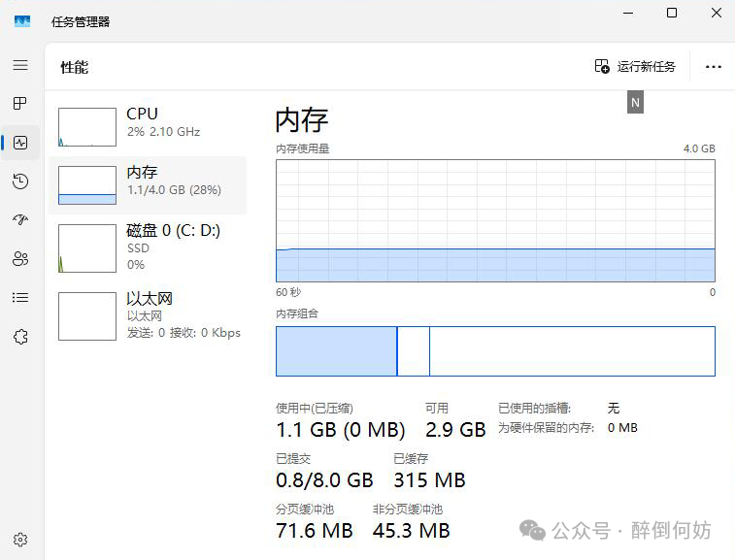Open the hamburger navigation menu

(20, 65)
